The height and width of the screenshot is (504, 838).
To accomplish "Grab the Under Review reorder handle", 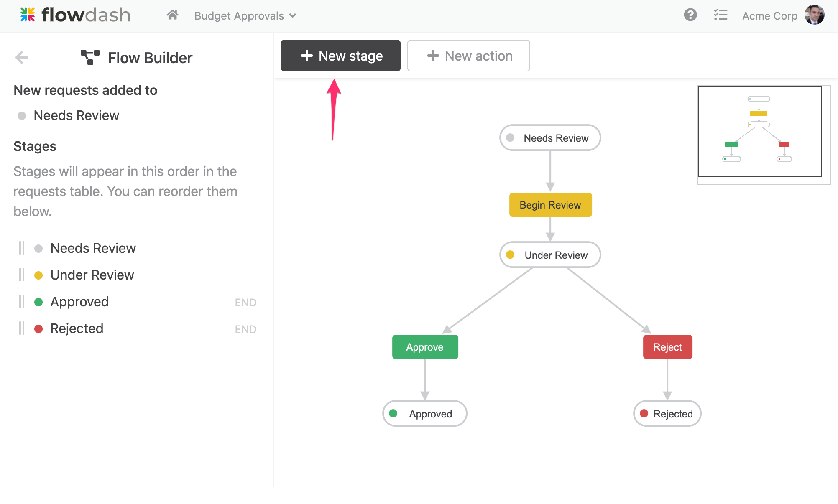I will point(22,275).
